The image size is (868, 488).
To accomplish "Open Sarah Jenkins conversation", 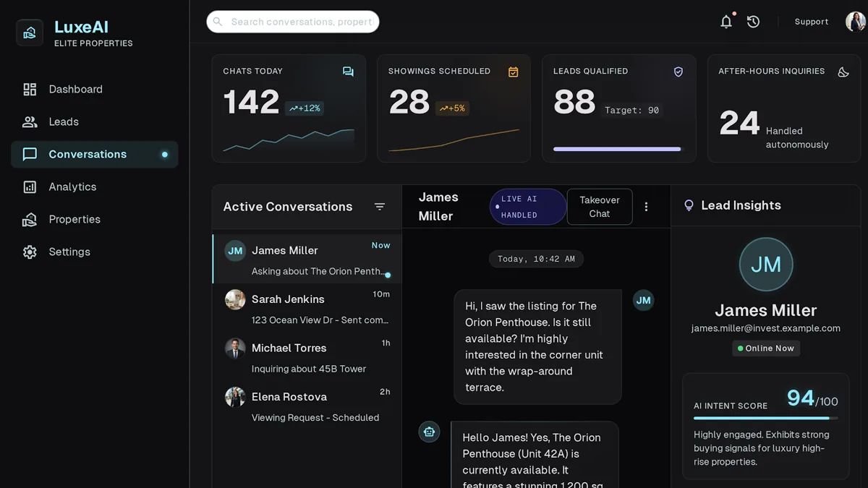I will pyautogui.click(x=307, y=308).
